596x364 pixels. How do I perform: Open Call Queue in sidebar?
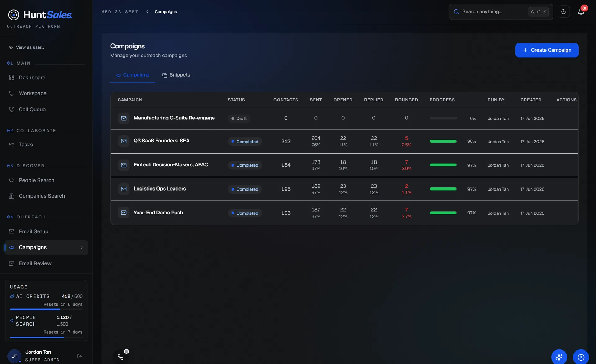coord(46,110)
